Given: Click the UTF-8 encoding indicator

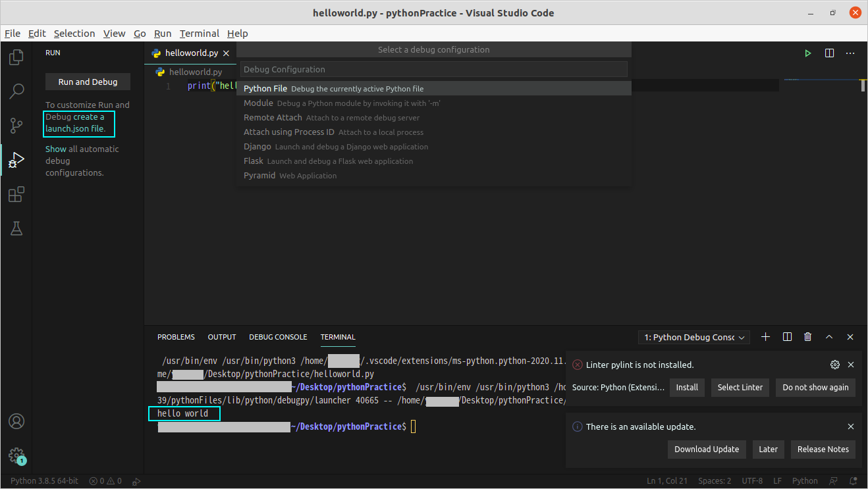Looking at the screenshot, I should click(752, 481).
